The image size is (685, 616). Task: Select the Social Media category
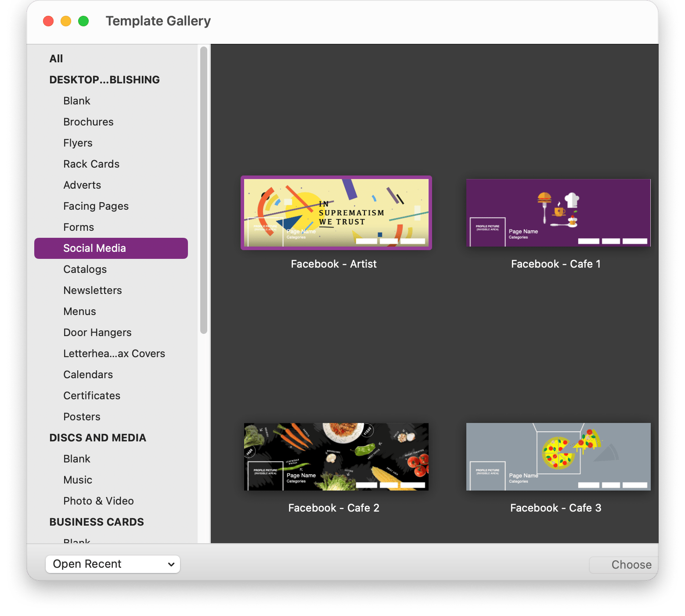point(94,248)
